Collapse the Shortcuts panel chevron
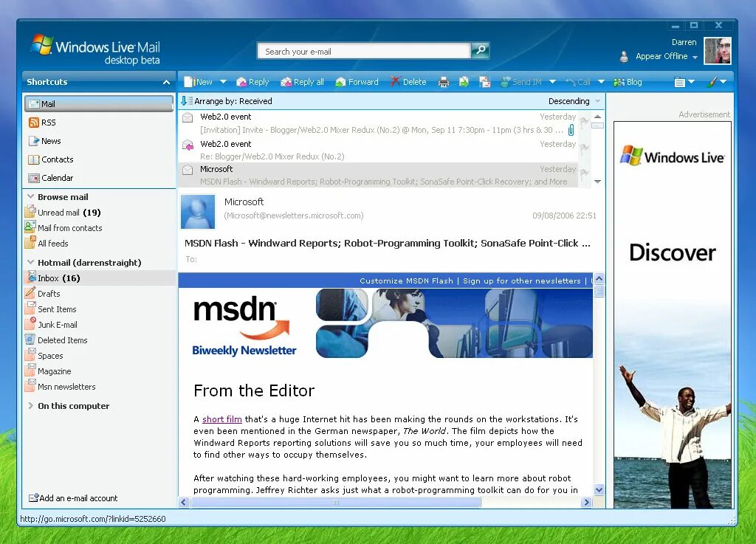 (x=166, y=82)
